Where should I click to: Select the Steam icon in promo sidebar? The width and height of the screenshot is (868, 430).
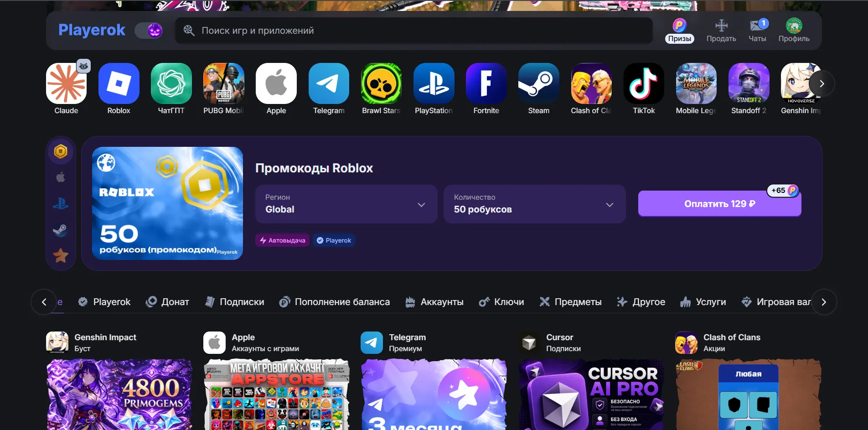61,230
